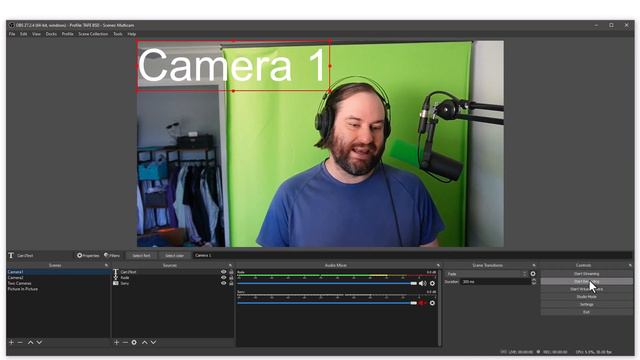Open the Tools menu
The image size is (640, 360).
(x=118, y=34)
